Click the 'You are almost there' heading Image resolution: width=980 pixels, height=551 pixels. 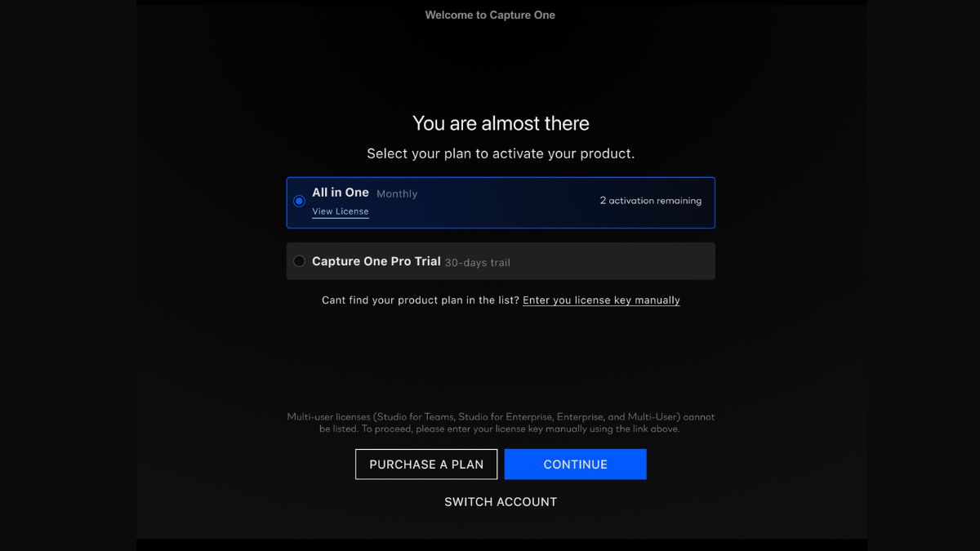pos(501,123)
